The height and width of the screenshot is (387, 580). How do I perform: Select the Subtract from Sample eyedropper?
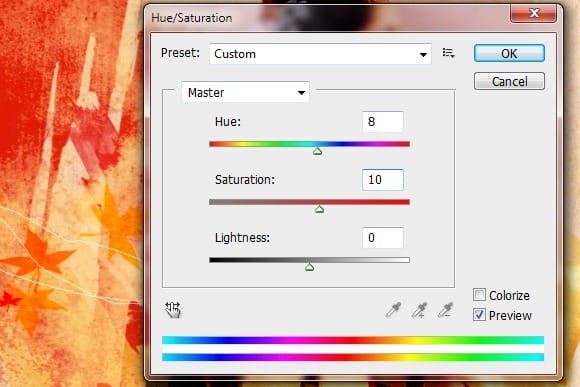445,310
